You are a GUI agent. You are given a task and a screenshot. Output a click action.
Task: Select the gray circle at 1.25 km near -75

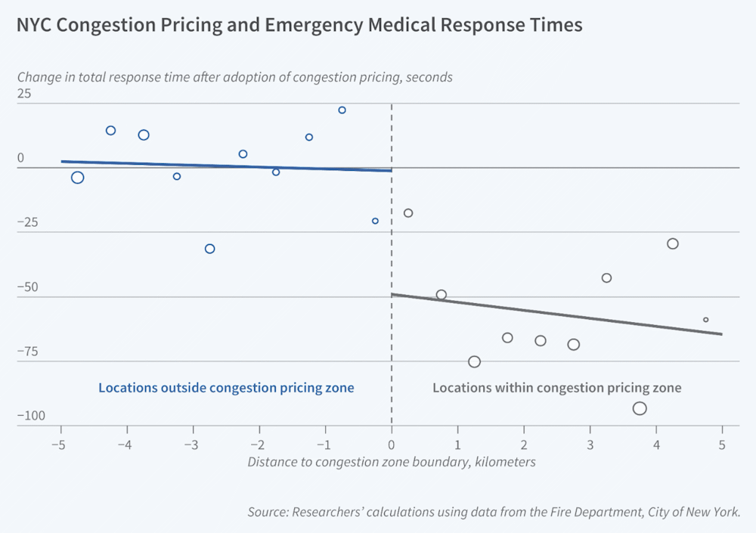(x=474, y=362)
